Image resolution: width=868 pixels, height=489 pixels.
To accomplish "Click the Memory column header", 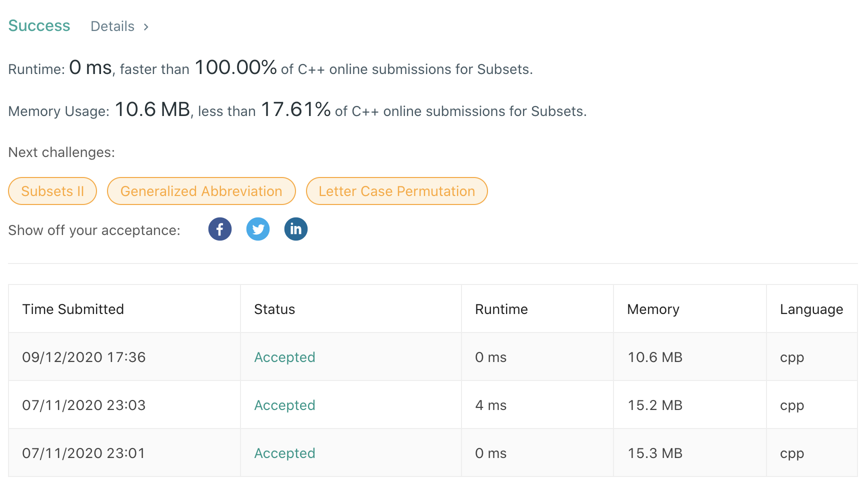I will tap(652, 309).
